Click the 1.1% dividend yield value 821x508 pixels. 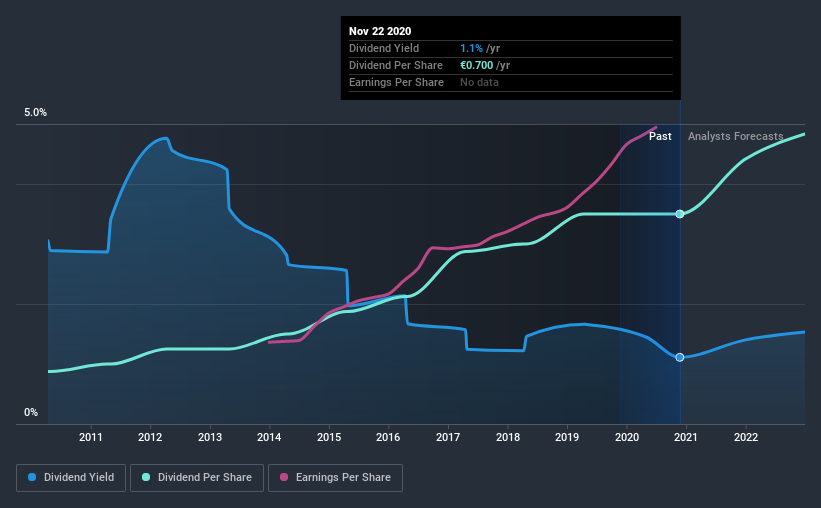tap(471, 48)
